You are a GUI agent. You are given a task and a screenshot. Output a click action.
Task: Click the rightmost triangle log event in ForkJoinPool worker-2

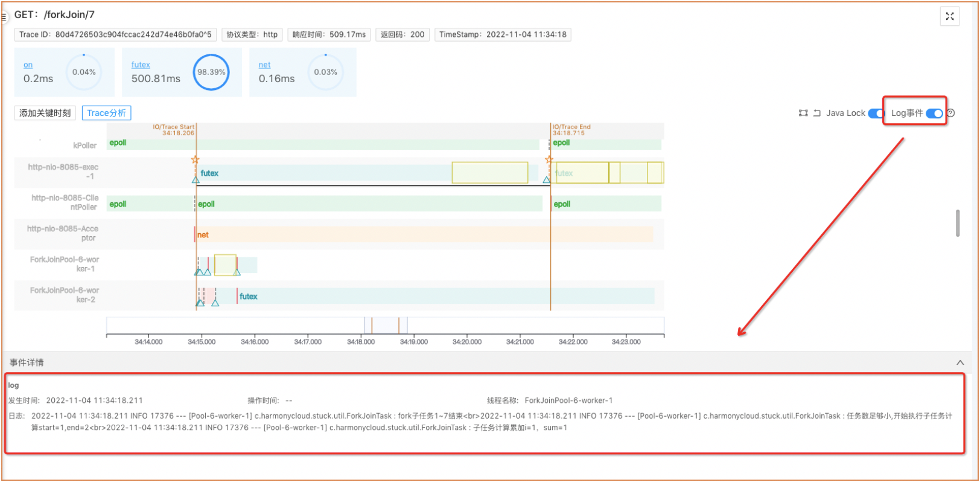point(215,303)
